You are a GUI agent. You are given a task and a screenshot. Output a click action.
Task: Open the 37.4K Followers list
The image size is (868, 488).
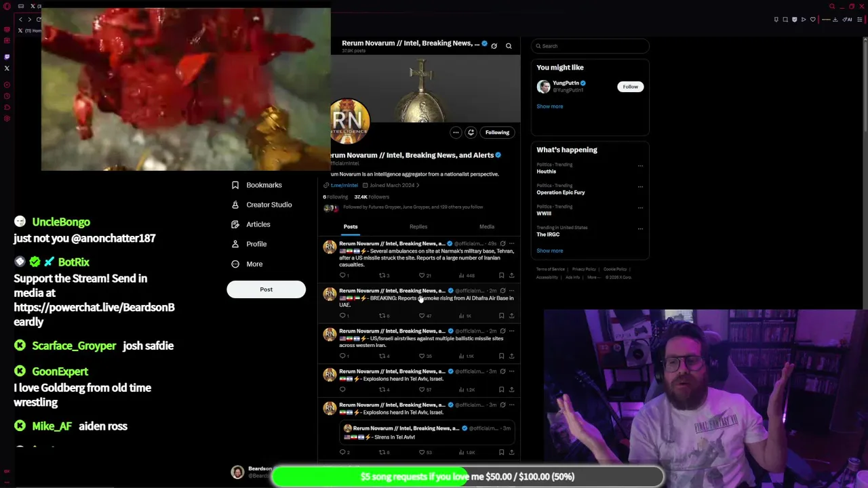[x=372, y=197]
